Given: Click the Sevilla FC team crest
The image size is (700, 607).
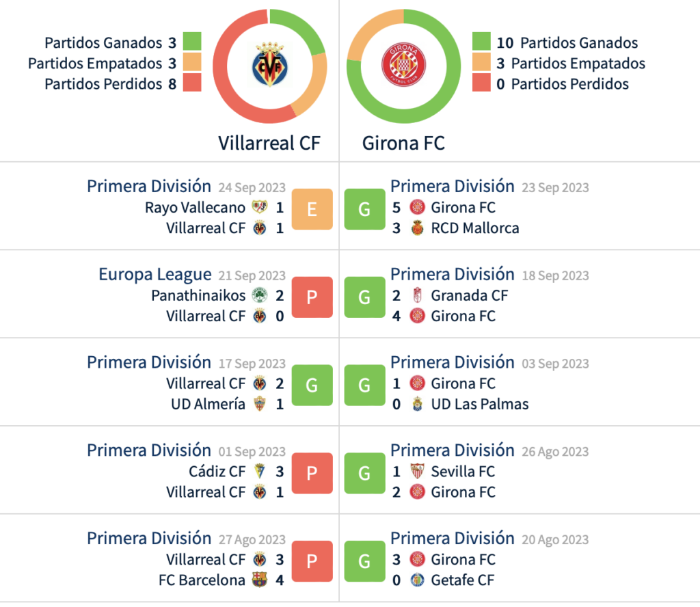Looking at the screenshot, I should click(x=417, y=471).
